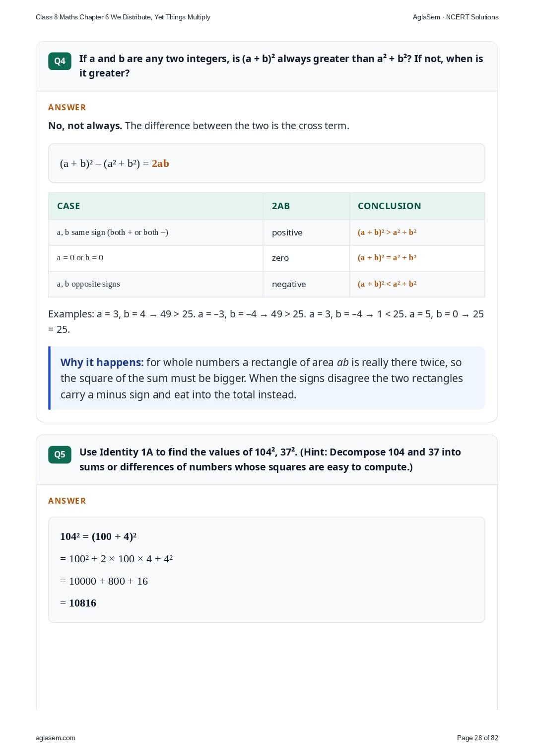Click the Q4 question badge
Screen dimensions: 534x756
click(60, 61)
